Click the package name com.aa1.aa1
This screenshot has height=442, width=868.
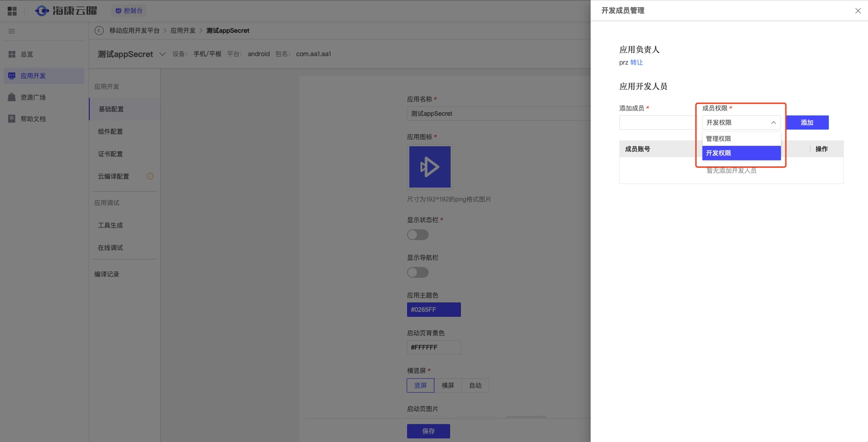314,54
